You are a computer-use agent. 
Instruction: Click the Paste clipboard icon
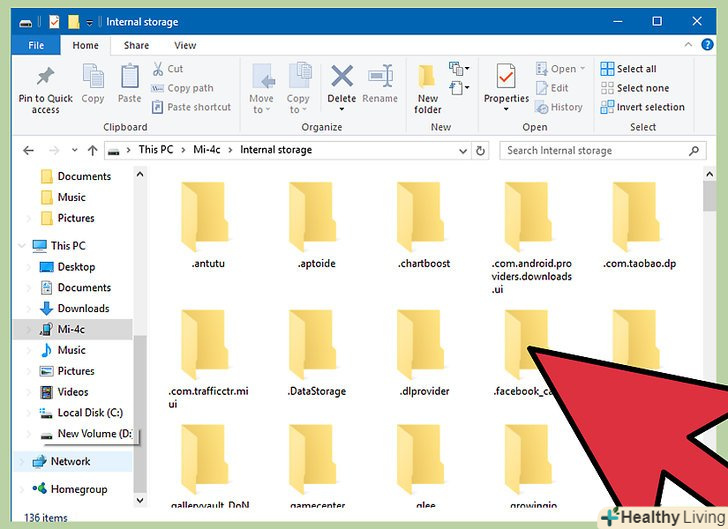point(130,77)
